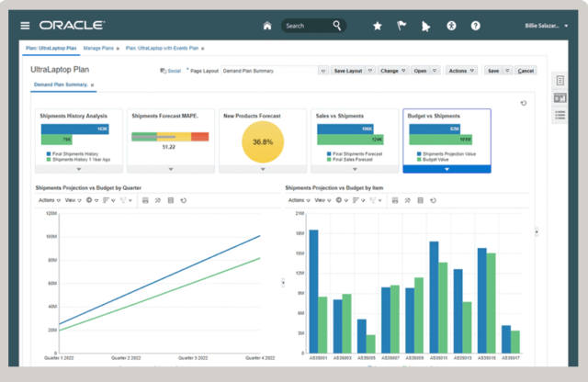Open the Notifications bell icon

tap(425, 27)
